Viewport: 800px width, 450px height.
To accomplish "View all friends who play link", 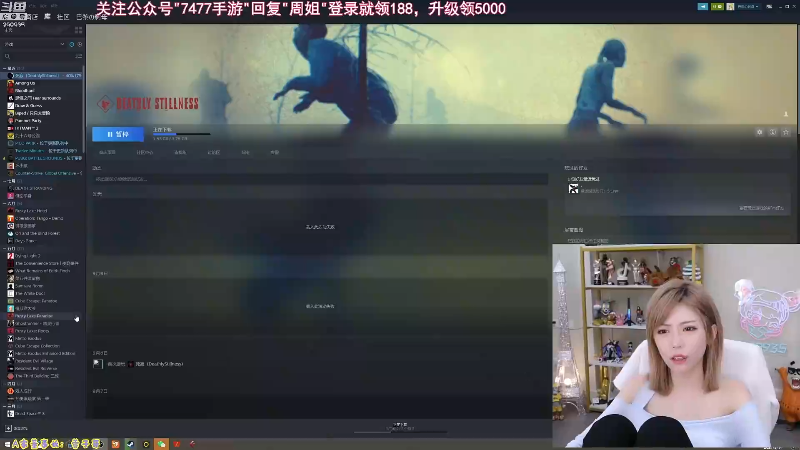I will (x=761, y=208).
